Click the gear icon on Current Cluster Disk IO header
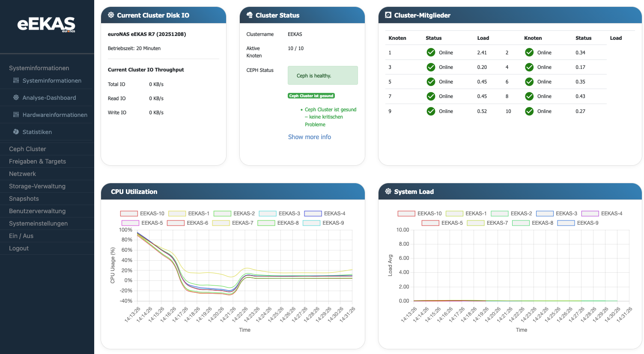The image size is (644, 354). pyautogui.click(x=111, y=15)
